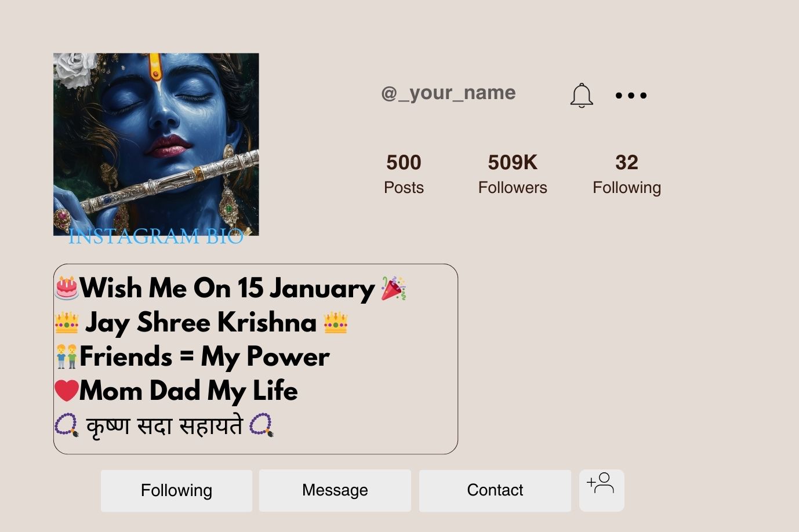Click the Wish Me On 15 January line
Image resolution: width=799 pixels, height=532 pixels.
[227, 288]
